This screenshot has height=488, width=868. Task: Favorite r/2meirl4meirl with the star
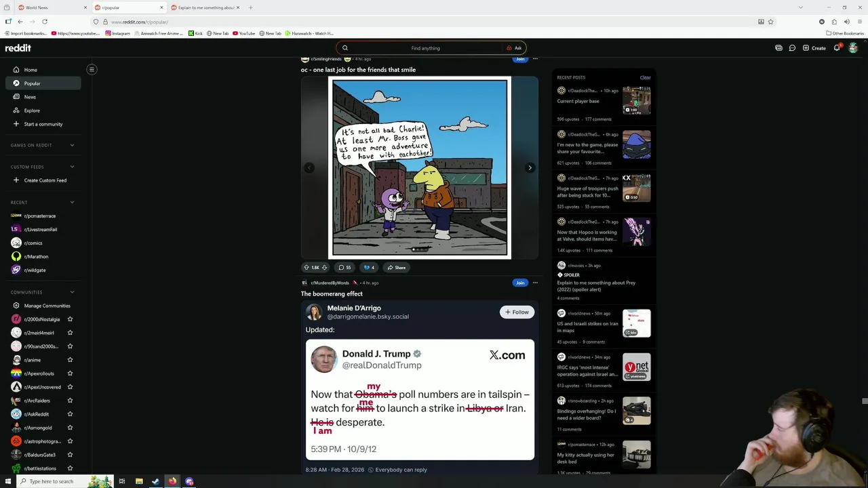coord(70,333)
